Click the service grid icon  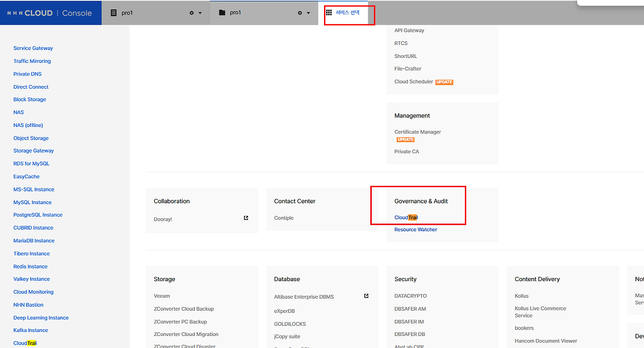pos(329,13)
